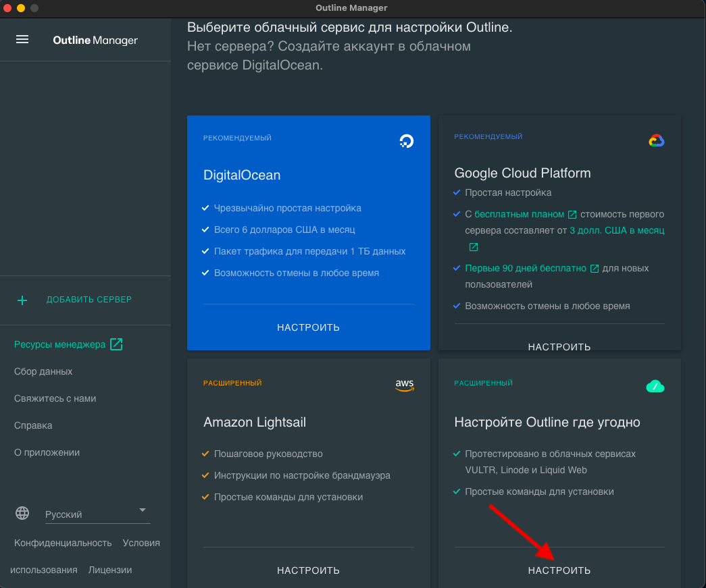Click the AWS logo icon
This screenshot has width=706, height=588.
coord(404,385)
